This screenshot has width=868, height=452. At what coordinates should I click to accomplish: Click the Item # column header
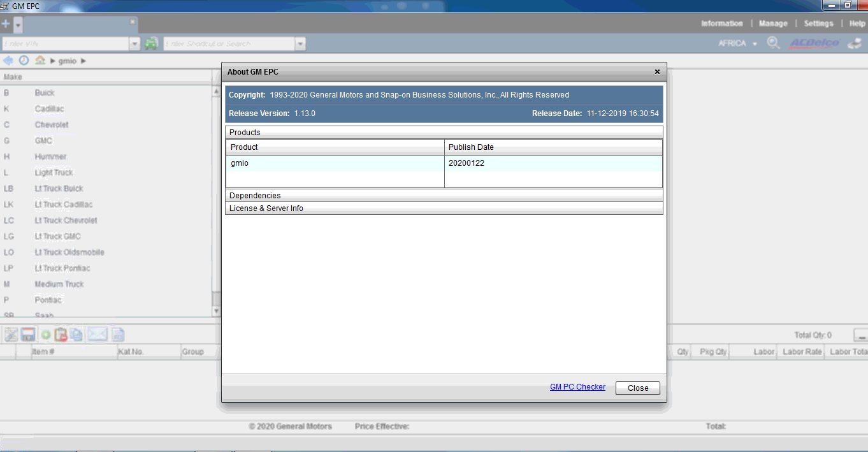point(74,352)
